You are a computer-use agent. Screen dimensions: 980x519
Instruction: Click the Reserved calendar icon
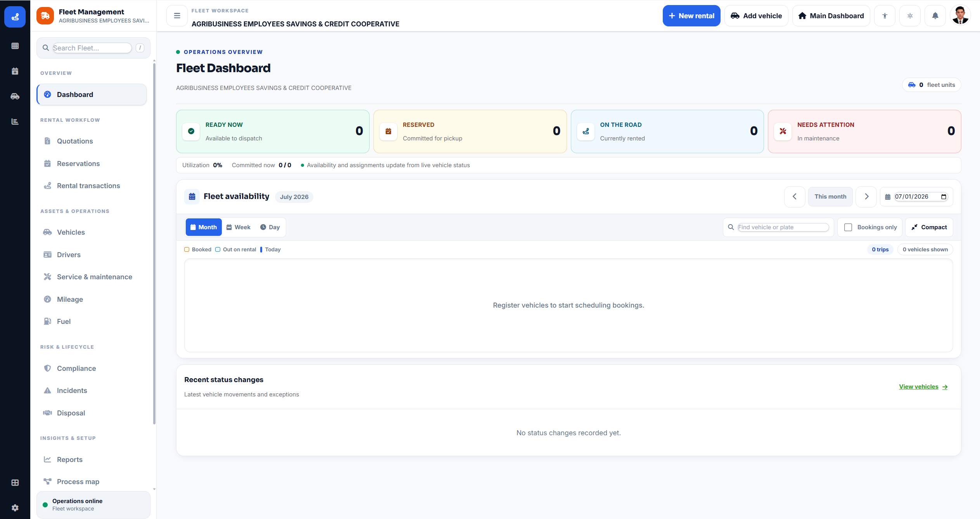(388, 131)
